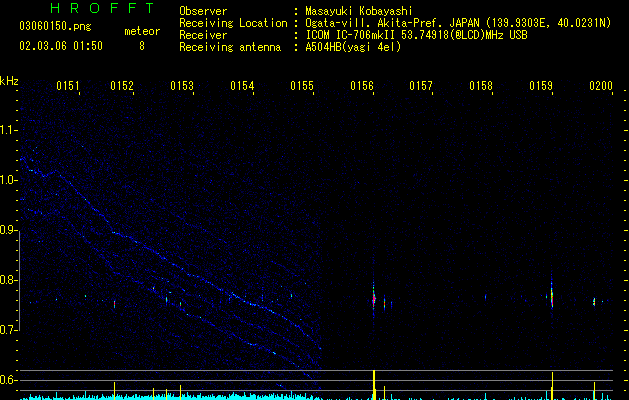Click the timestamp 02.03.06 01:50
The height and width of the screenshot is (400, 629).
click(61, 46)
